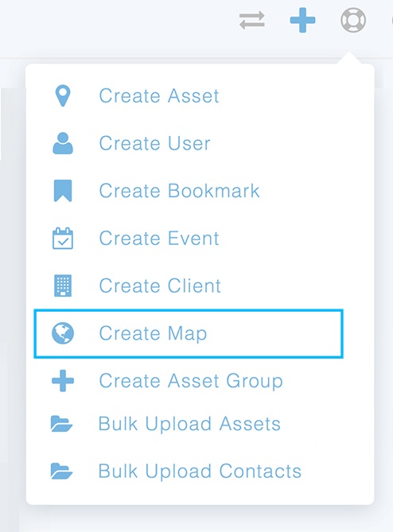
Task: Choose Create Event in the dropdown
Action: (159, 239)
